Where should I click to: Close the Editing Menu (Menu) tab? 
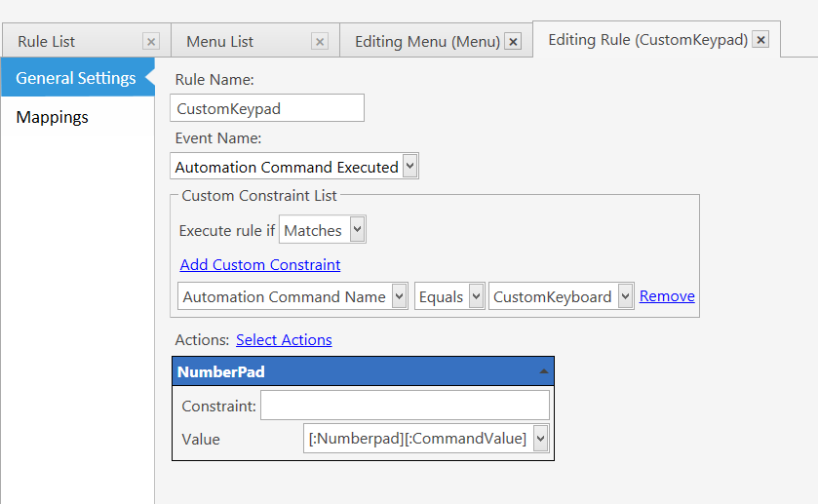point(513,41)
